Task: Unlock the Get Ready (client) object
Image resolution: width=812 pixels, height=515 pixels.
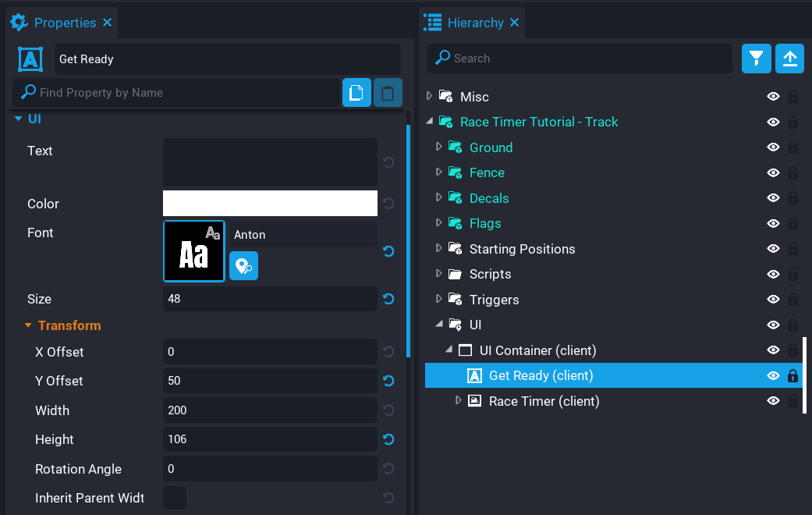Action: coord(792,375)
